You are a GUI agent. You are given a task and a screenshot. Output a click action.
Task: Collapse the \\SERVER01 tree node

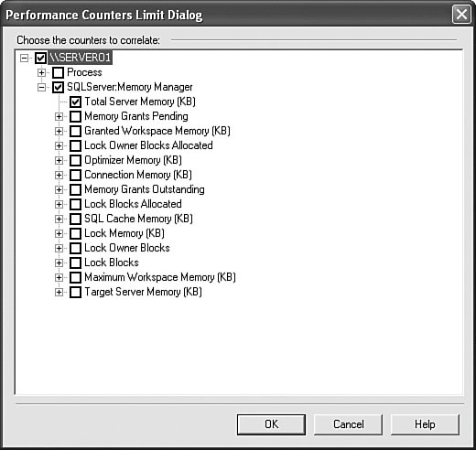coord(24,58)
